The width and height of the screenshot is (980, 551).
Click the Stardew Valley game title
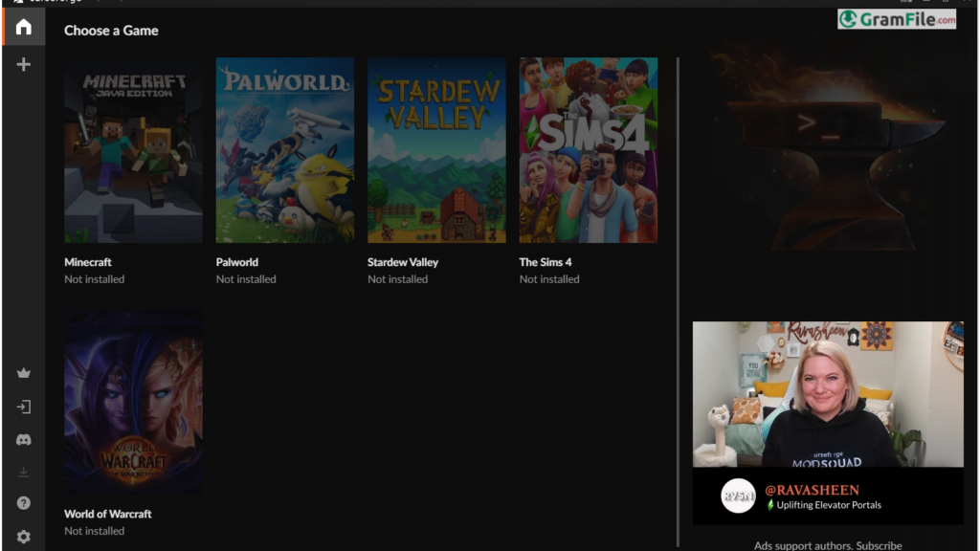[403, 262]
